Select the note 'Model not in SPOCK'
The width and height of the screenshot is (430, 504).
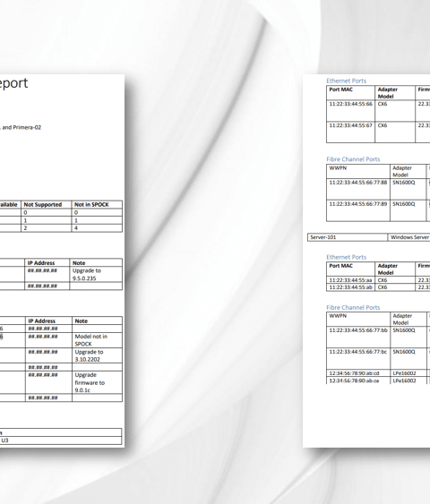tap(91, 340)
